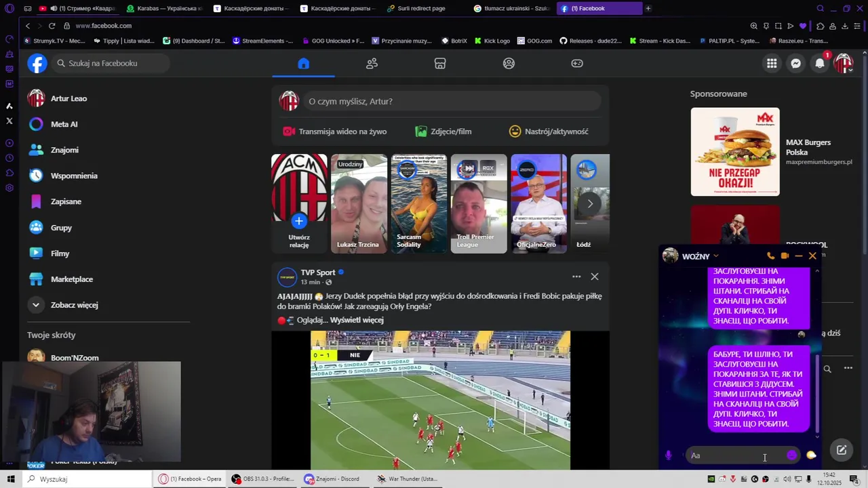Viewport: 868px width, 488px height.
Task: Click the O czym myślisz, Artur? post box
Action: tap(451, 101)
